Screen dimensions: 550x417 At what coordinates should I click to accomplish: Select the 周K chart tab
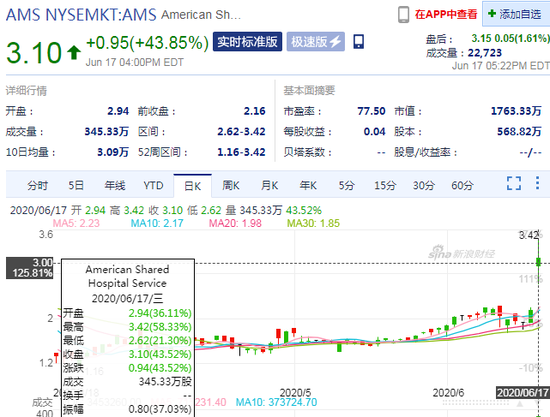pyautogui.click(x=231, y=185)
